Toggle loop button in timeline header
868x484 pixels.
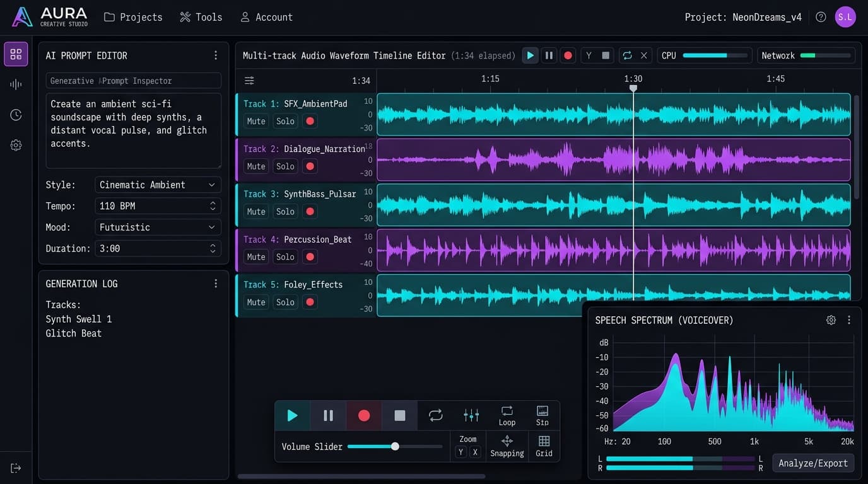coord(627,55)
